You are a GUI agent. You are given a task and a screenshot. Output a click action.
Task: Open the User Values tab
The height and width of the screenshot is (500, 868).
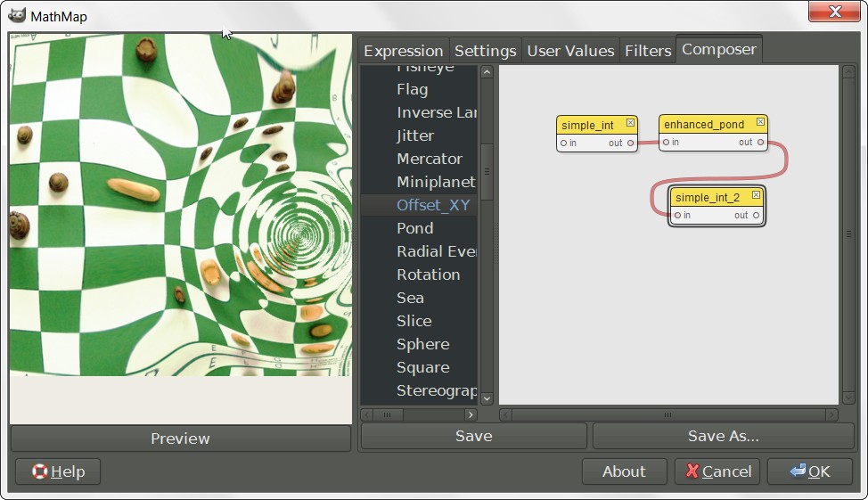(x=570, y=51)
